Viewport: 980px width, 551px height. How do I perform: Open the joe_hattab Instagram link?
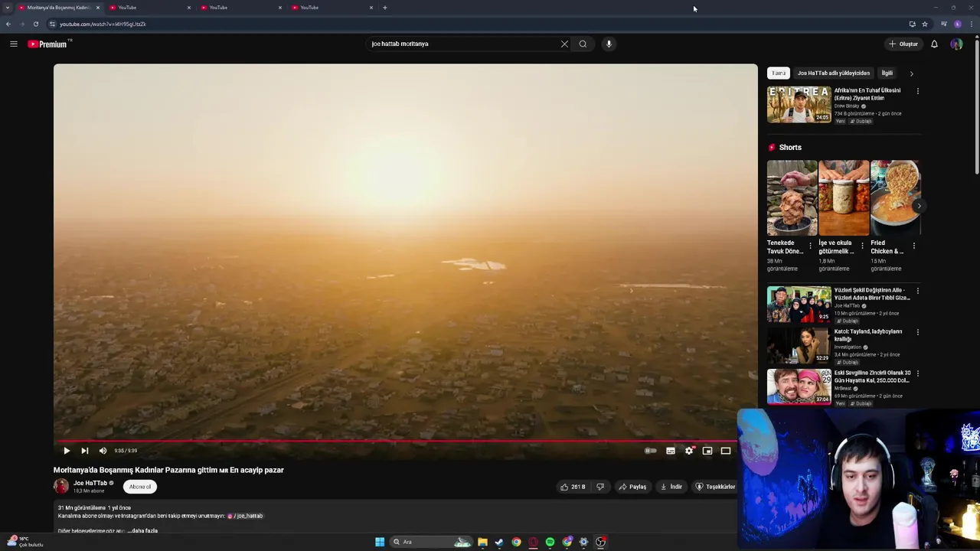(x=245, y=516)
